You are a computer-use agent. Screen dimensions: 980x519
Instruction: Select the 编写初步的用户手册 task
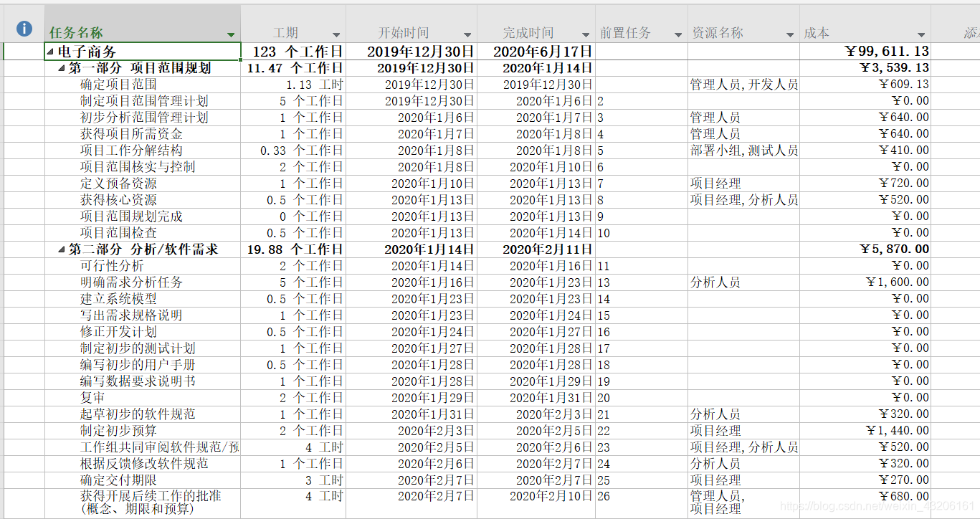coord(138,365)
